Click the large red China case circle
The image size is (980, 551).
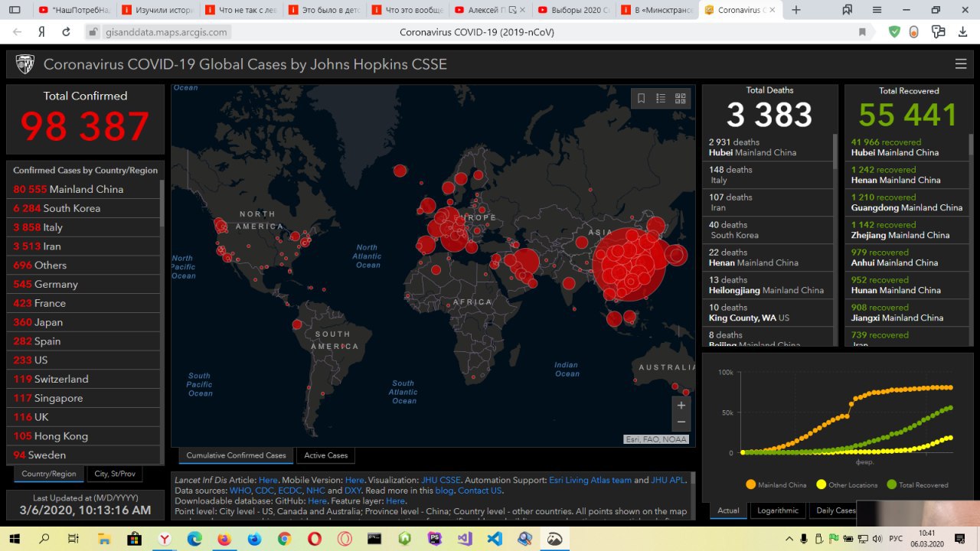[629, 265]
